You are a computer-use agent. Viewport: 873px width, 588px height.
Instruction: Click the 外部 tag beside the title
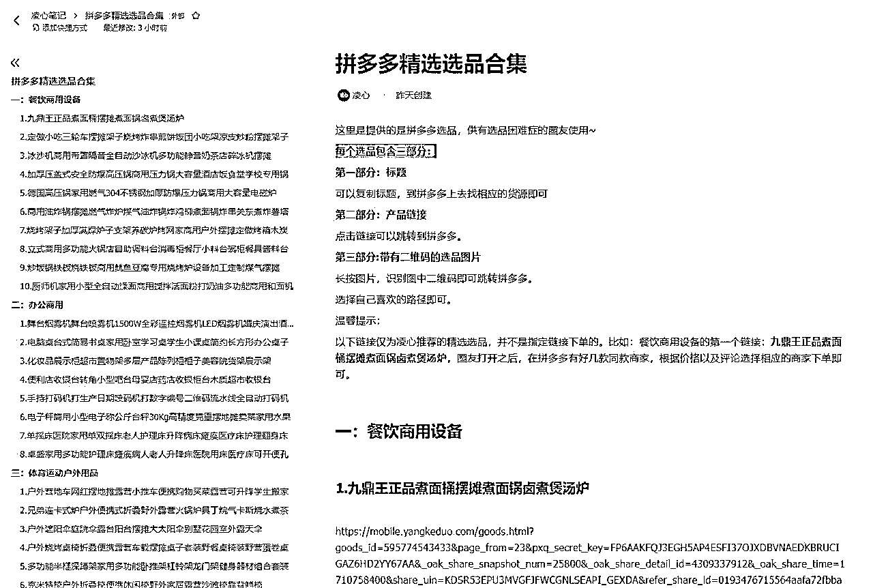click(x=178, y=15)
